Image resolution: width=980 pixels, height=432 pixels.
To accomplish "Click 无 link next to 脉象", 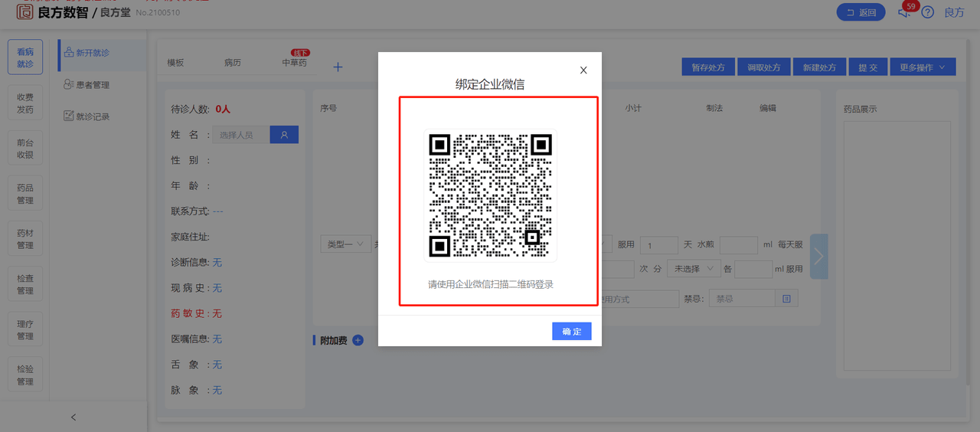I will pos(217,390).
